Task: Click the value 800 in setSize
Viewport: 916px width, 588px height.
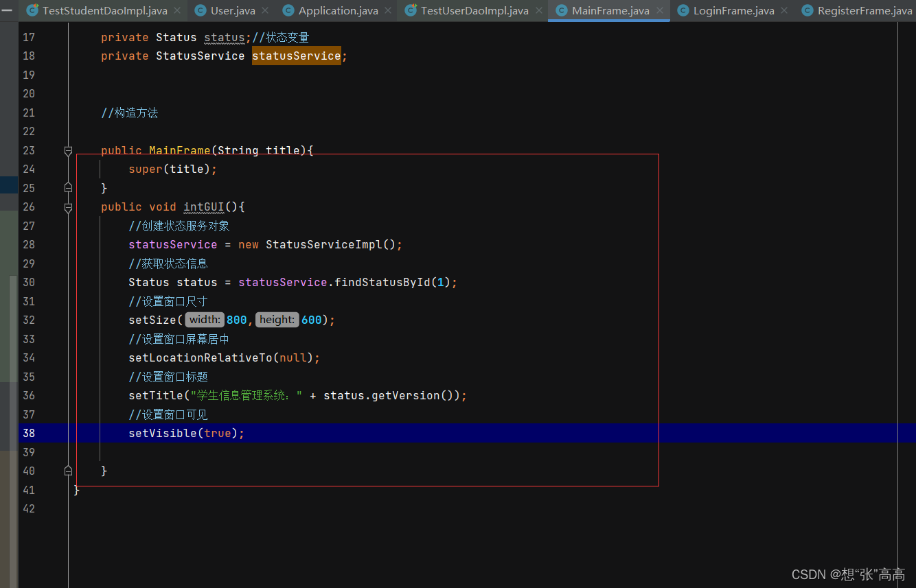Action: (236, 320)
